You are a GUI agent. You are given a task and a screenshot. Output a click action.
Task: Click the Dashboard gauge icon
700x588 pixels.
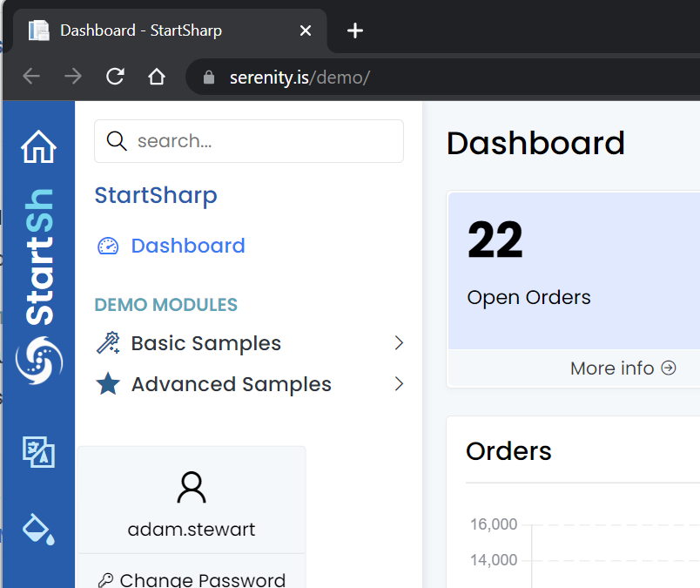pos(108,247)
